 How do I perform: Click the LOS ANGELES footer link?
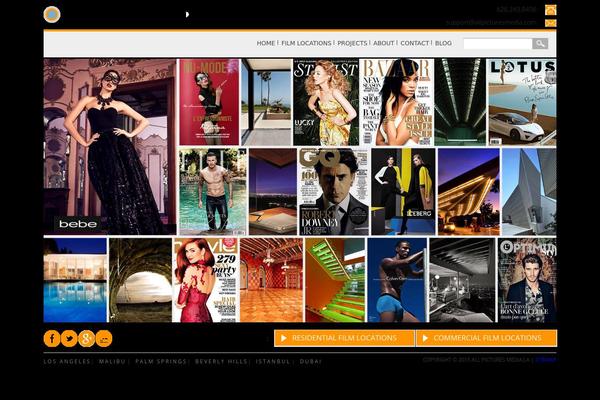67,361
